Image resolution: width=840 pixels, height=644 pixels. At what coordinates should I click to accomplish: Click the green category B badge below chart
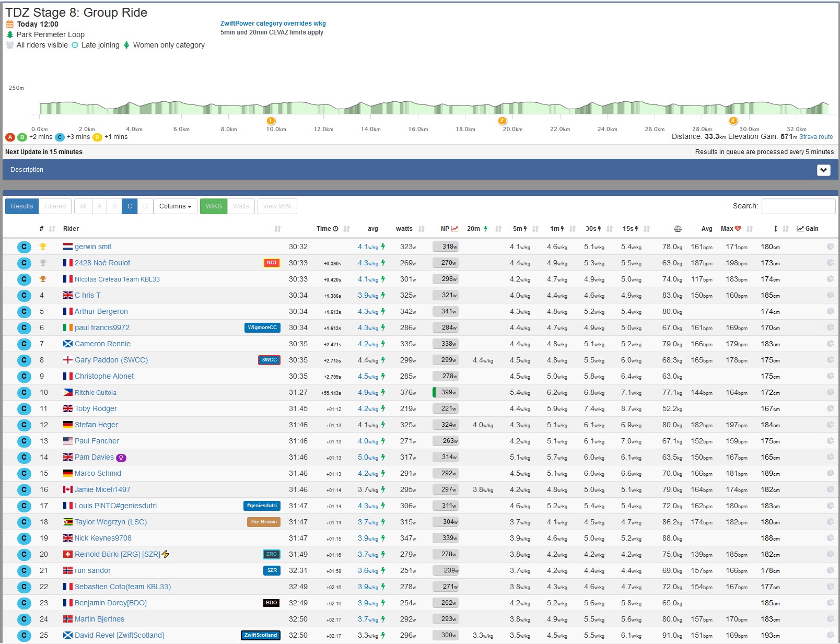[22, 137]
